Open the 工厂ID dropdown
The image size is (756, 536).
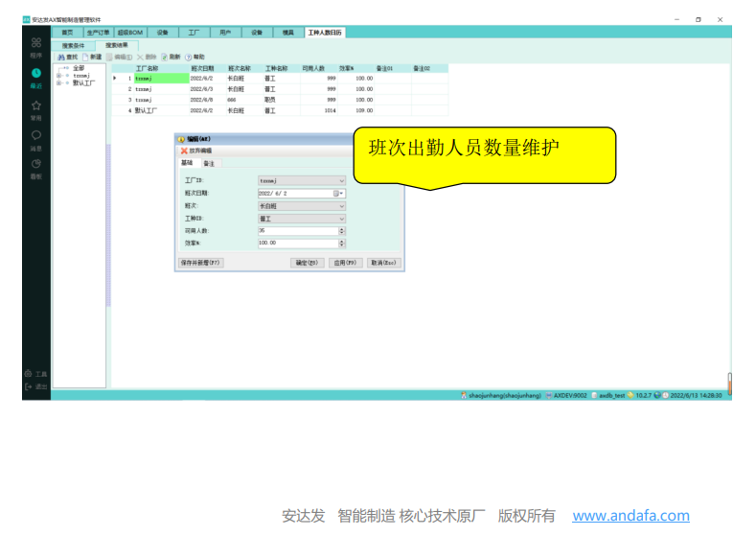click(x=341, y=180)
